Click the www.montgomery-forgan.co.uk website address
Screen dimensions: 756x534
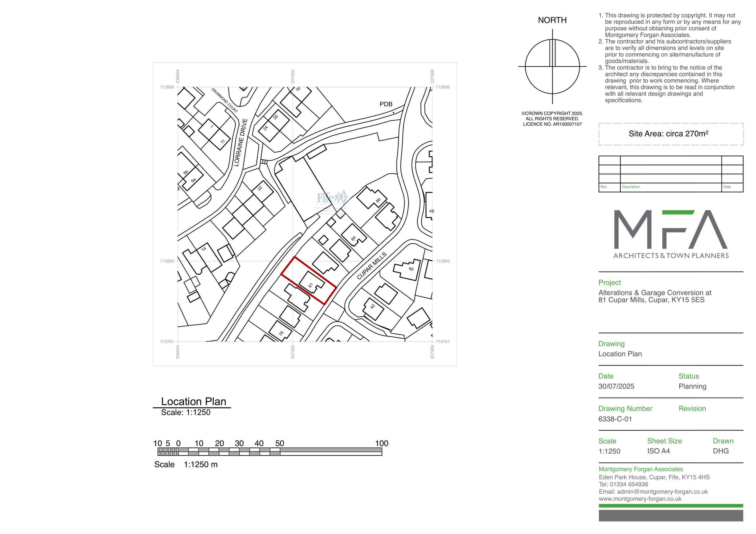tap(640, 499)
